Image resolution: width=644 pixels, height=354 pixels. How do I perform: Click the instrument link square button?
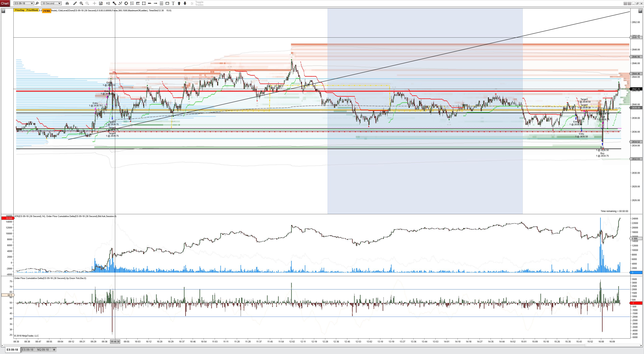626,3
